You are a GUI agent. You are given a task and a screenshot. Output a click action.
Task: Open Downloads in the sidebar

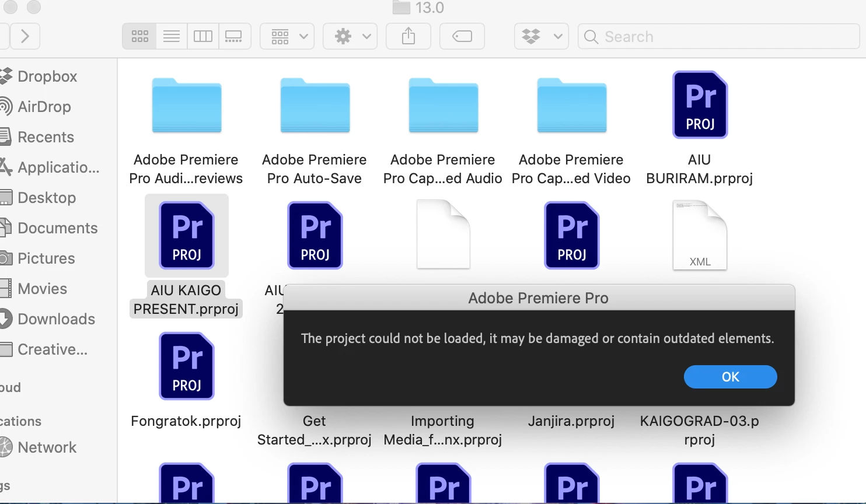[x=56, y=319]
